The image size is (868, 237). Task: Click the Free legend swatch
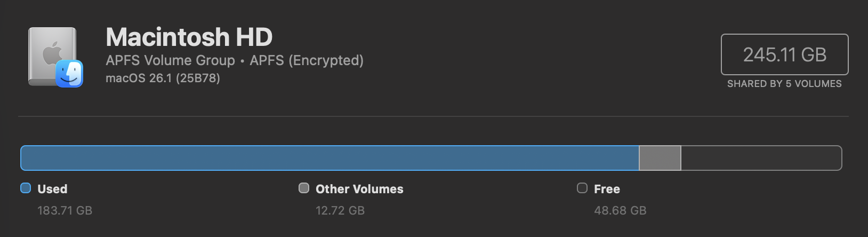click(582, 188)
